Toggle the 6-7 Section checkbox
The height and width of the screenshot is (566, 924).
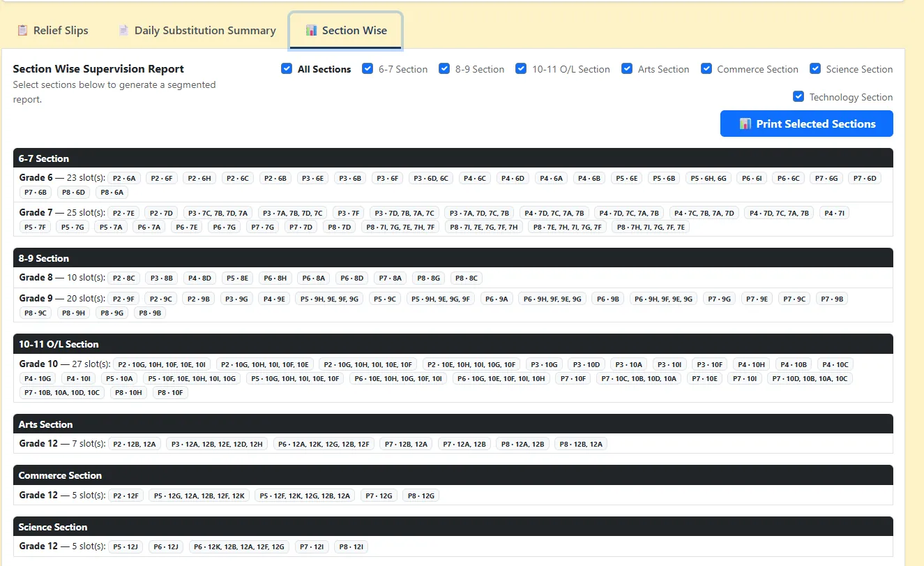[x=368, y=68]
